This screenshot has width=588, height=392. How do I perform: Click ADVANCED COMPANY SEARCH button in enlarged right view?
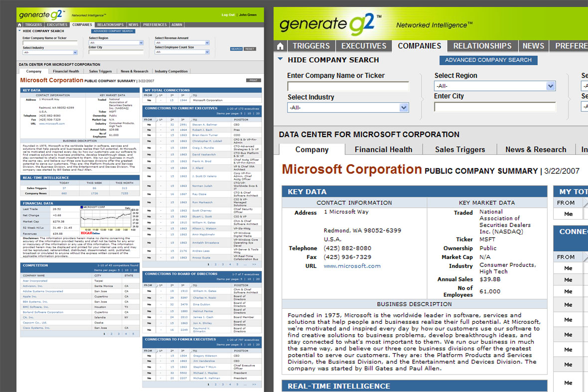pyautogui.click(x=488, y=60)
